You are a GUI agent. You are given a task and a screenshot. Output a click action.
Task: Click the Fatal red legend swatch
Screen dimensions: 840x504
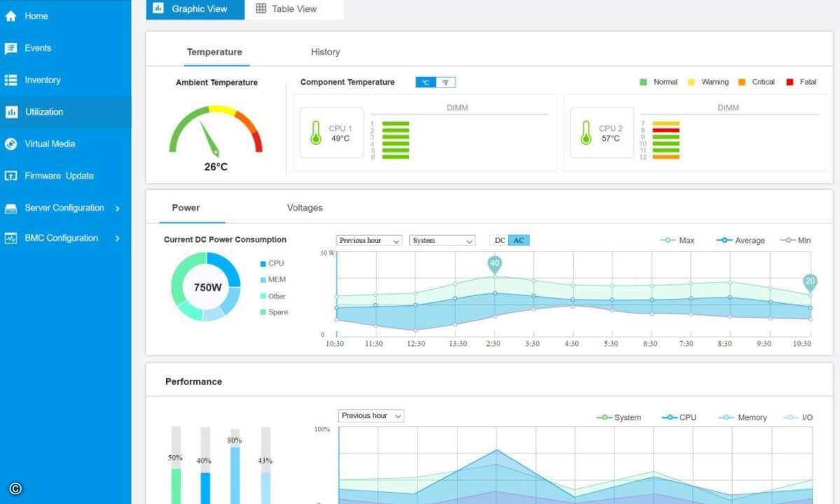click(x=790, y=82)
